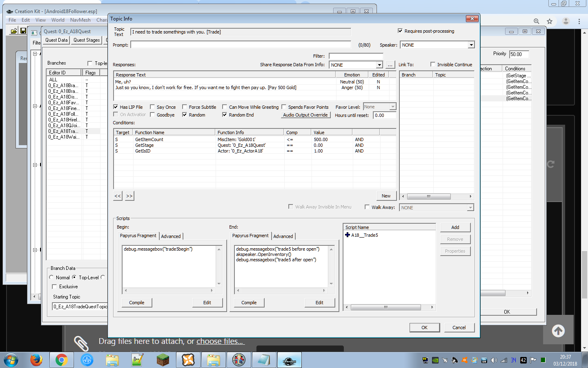Uncheck Random End checkbox
Viewport: 588px width, 368px height.
coord(225,114)
